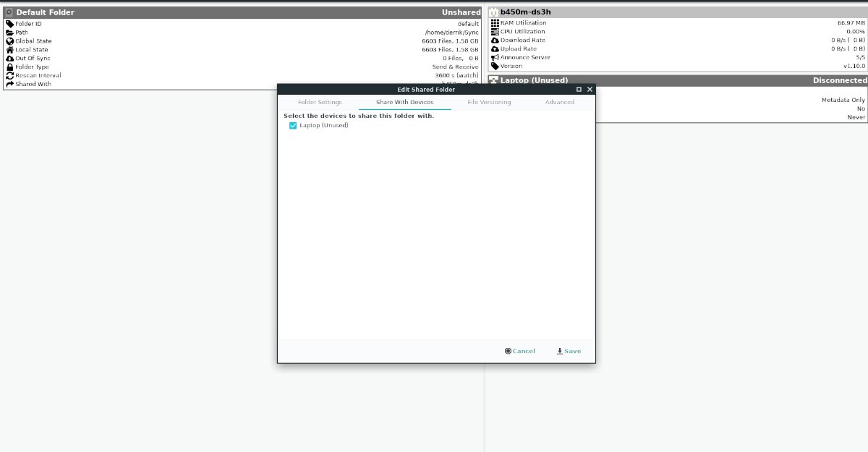Uncheck the Laptop (Unused) device checkbox

293,125
